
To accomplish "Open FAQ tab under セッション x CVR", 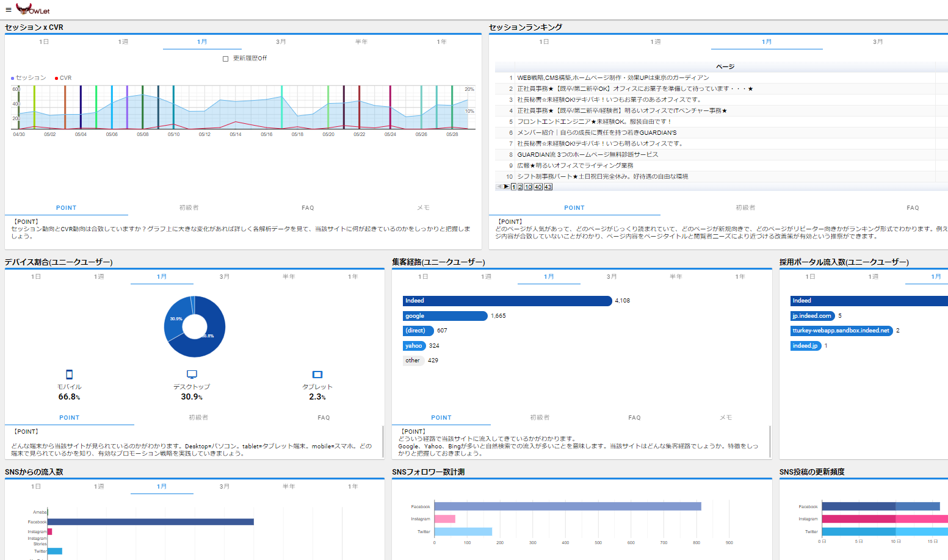I will 308,208.
